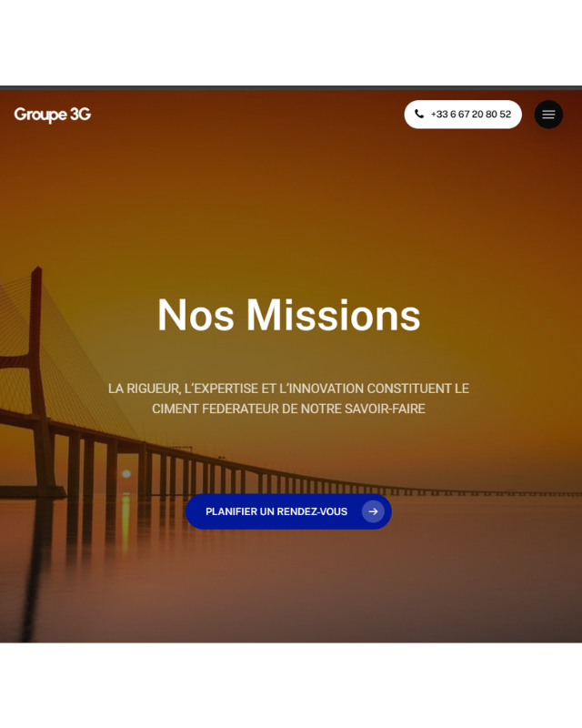Call the +33 6 67 20 80 52 button
The width and height of the screenshot is (582, 728).
pyautogui.click(x=463, y=115)
